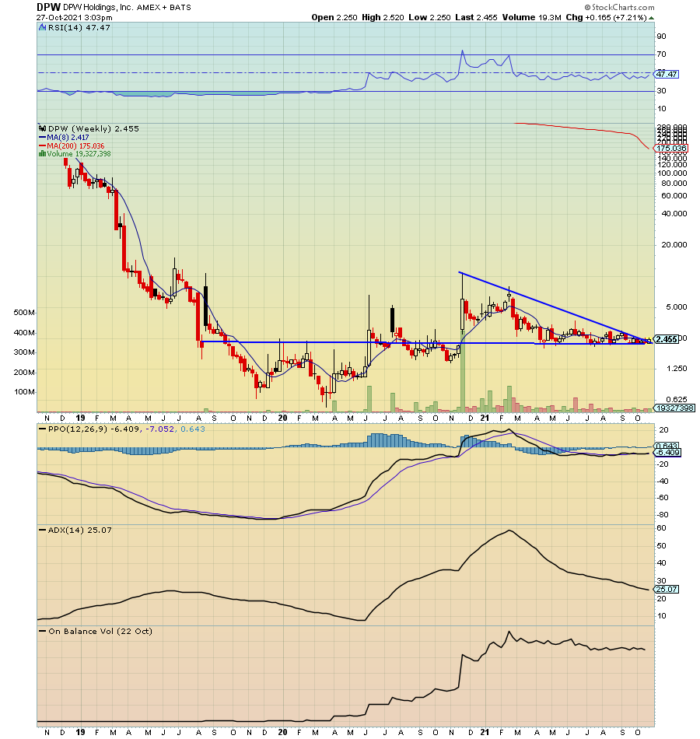
Task: Click the 'AMEX + BATS' exchange label
Action: pyautogui.click(x=164, y=8)
